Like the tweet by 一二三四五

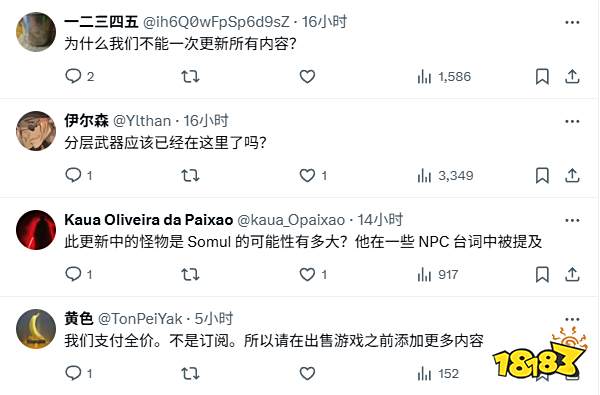[307, 77]
